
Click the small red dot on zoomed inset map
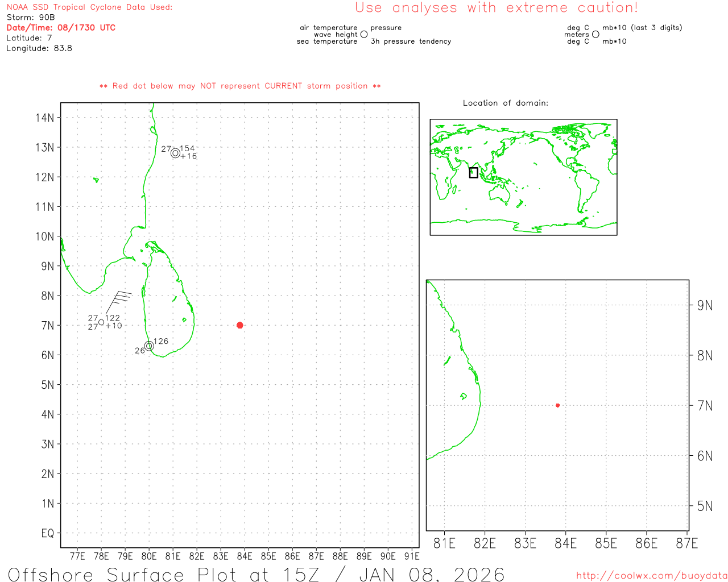click(557, 405)
